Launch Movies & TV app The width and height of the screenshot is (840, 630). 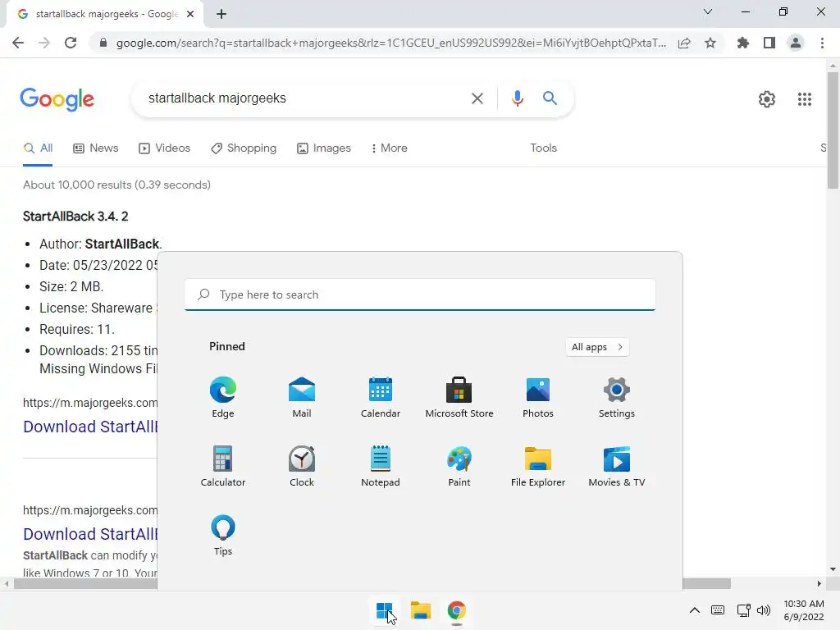(617, 466)
